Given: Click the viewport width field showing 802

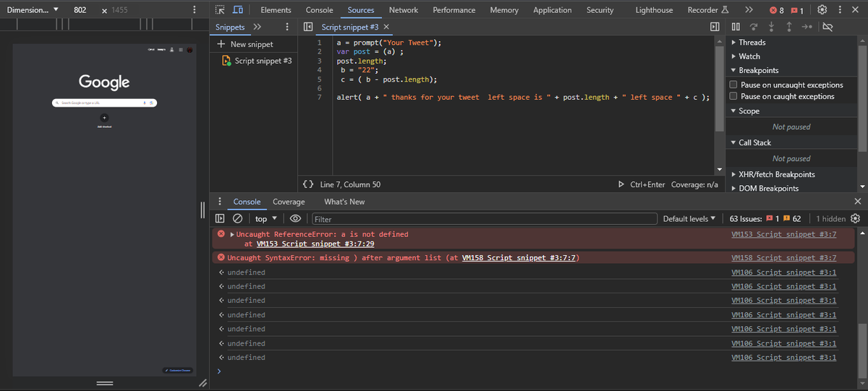Looking at the screenshot, I should 80,10.
